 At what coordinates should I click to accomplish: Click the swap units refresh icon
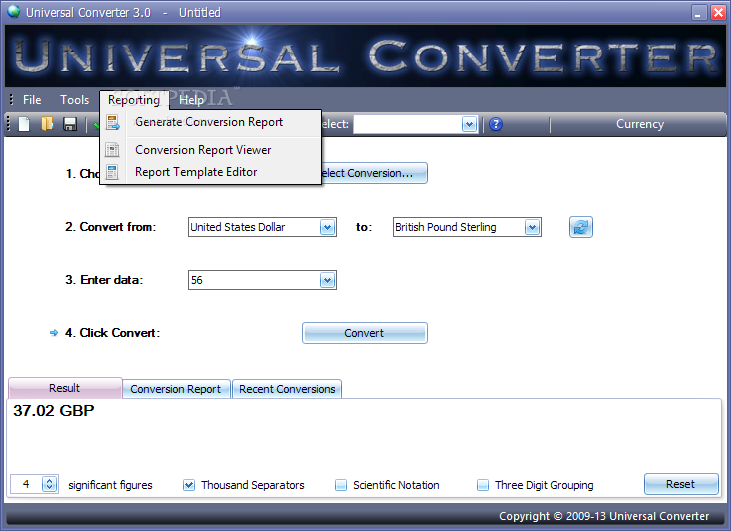pos(580,227)
